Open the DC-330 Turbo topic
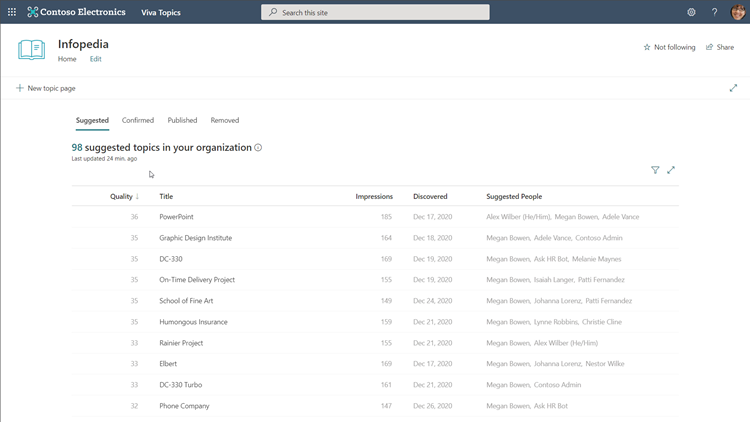This screenshot has height=422, width=750. coord(181,385)
